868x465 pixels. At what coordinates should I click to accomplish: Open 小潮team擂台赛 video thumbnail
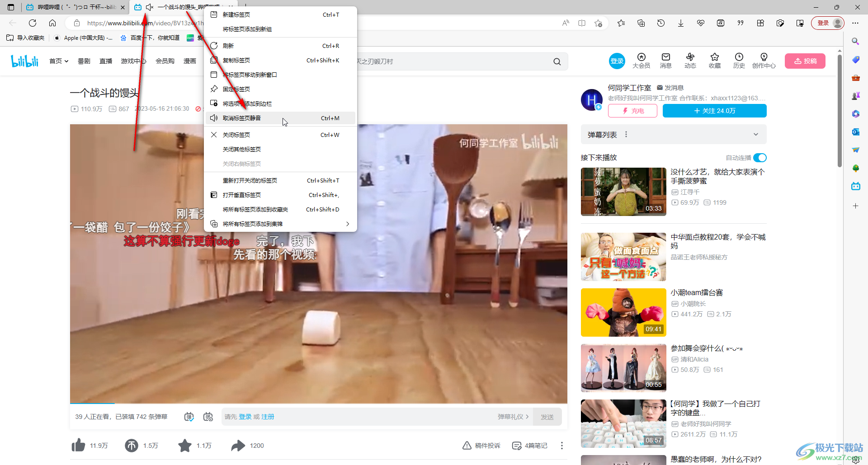(x=623, y=312)
